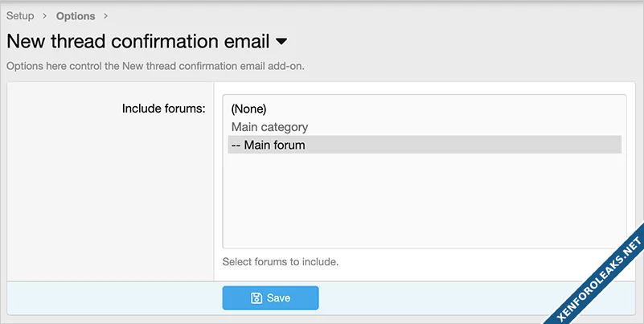Go to the Setup breadcrumb
This screenshot has height=324, width=644.
(x=20, y=16)
